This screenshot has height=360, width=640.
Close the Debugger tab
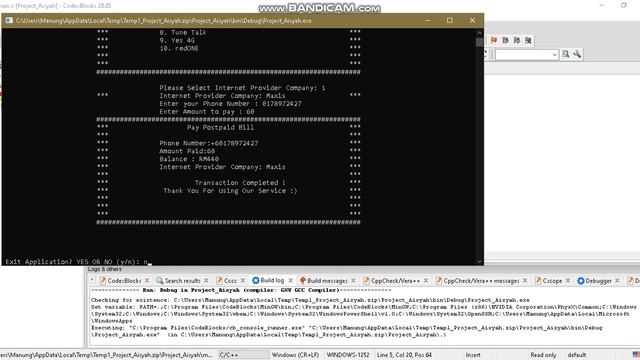[617, 280]
